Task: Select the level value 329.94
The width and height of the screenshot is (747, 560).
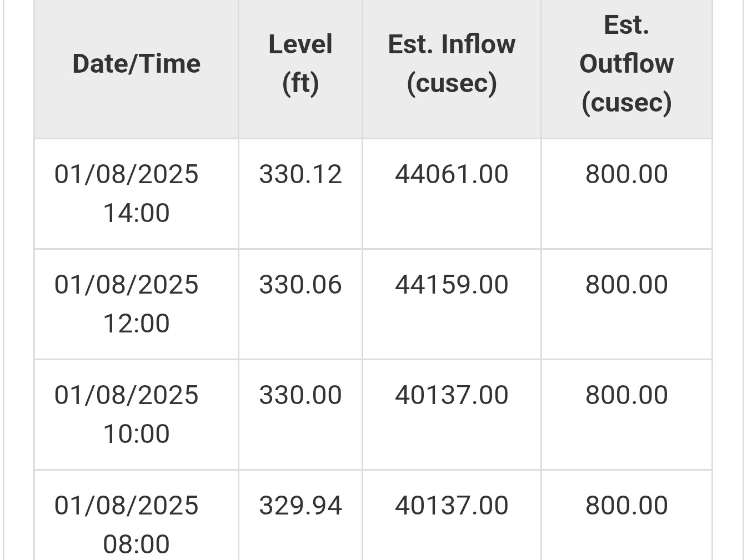Action: (x=300, y=506)
